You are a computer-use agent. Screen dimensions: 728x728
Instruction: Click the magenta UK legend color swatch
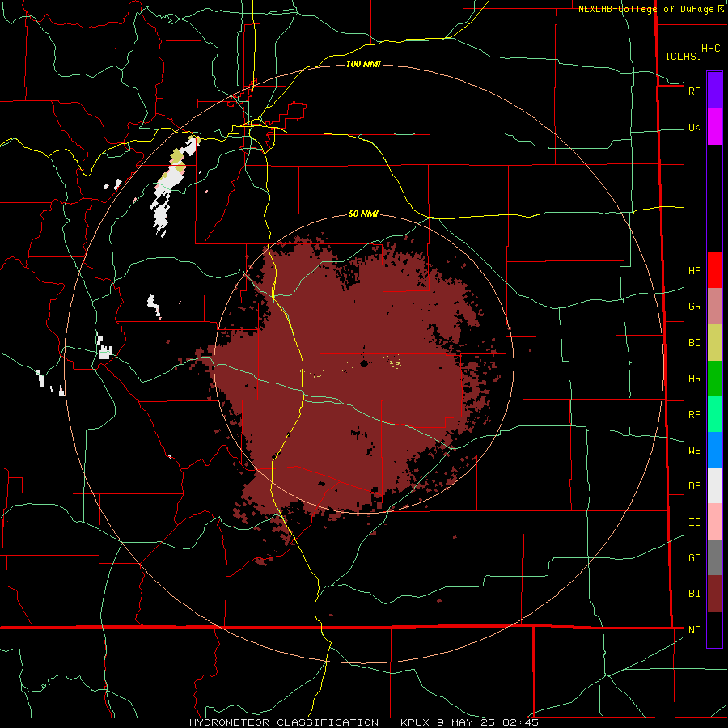[714, 127]
